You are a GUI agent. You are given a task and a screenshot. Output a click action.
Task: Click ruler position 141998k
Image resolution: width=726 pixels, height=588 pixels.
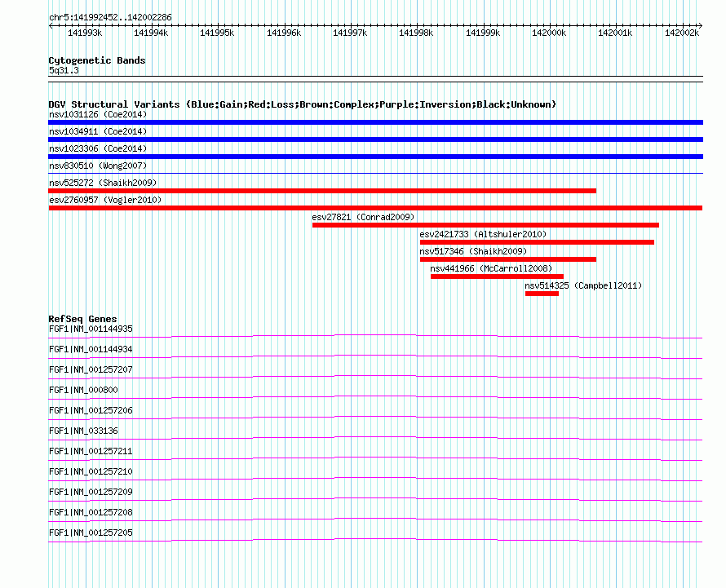(x=416, y=33)
